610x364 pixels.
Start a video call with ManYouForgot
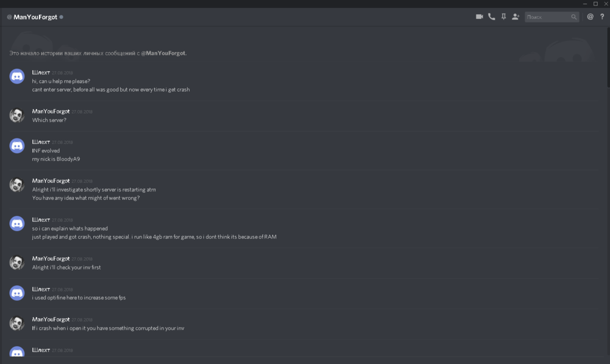479,17
